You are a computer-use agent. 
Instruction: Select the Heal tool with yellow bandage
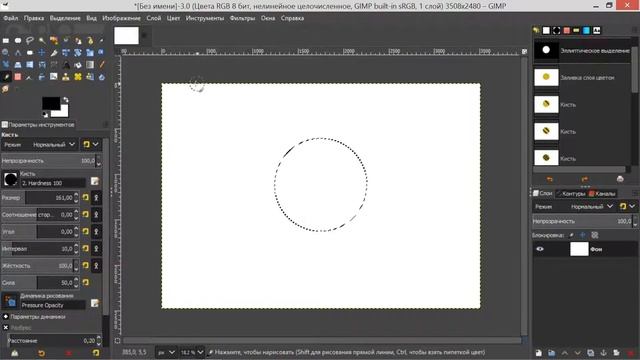(x=78, y=77)
